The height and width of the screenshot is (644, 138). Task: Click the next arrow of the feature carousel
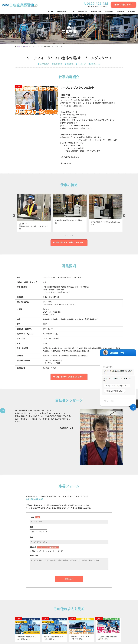[124, 216]
